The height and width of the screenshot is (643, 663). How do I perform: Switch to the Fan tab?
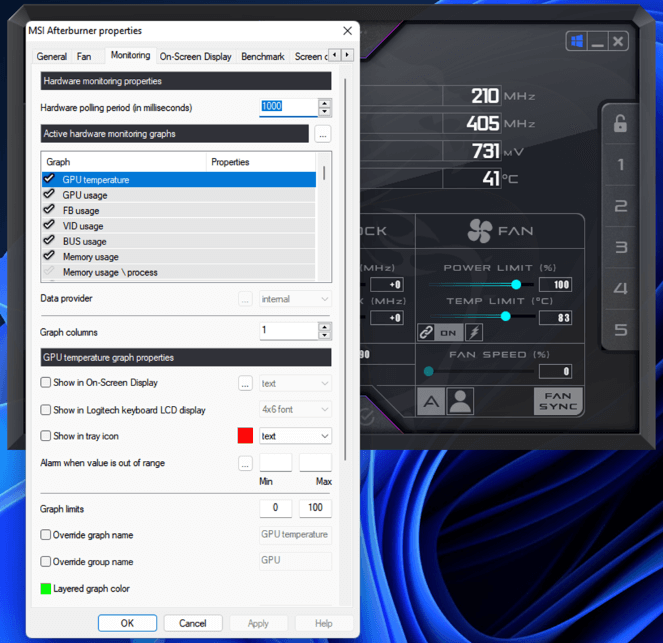[84, 57]
